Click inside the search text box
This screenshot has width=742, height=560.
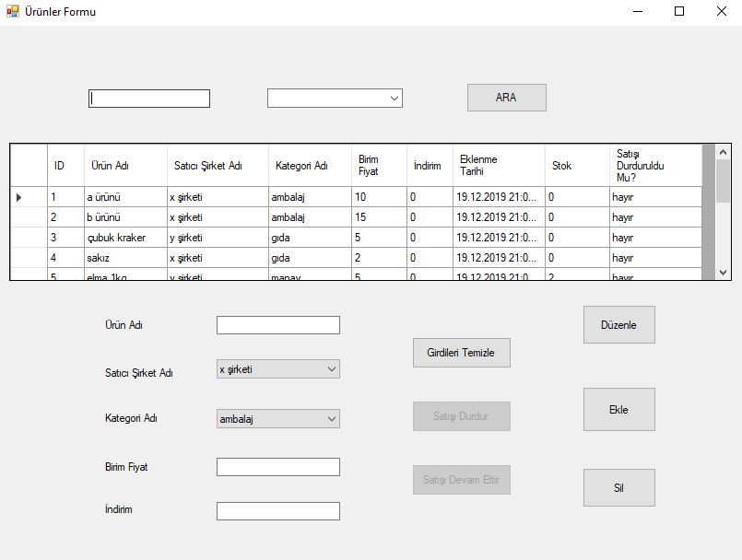pyautogui.click(x=148, y=98)
